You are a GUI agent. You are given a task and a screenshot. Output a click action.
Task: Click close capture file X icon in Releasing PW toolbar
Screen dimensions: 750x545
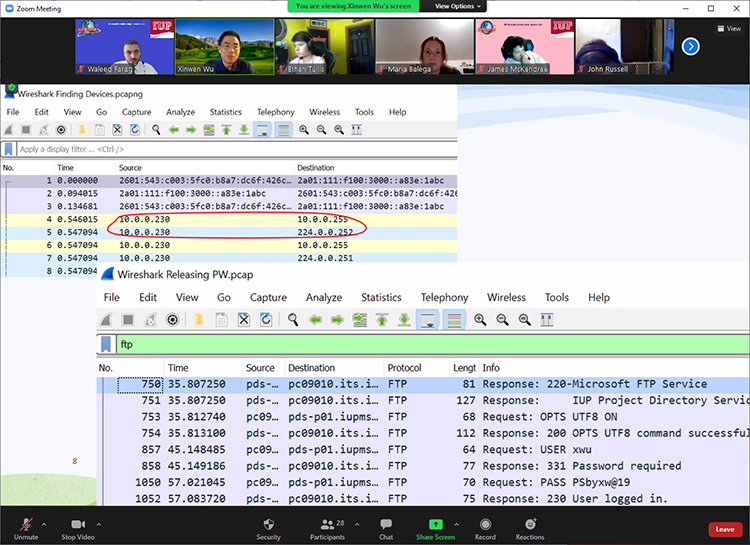[244, 320]
